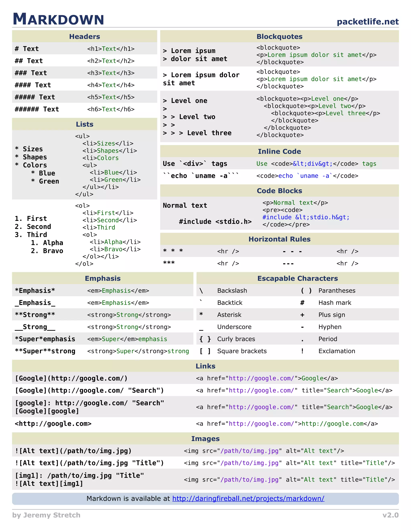Click the by Jeremy Stretch footer text
Image resolution: width=411 pixels, height=532 pixels.
pyautogui.click(x=46, y=515)
